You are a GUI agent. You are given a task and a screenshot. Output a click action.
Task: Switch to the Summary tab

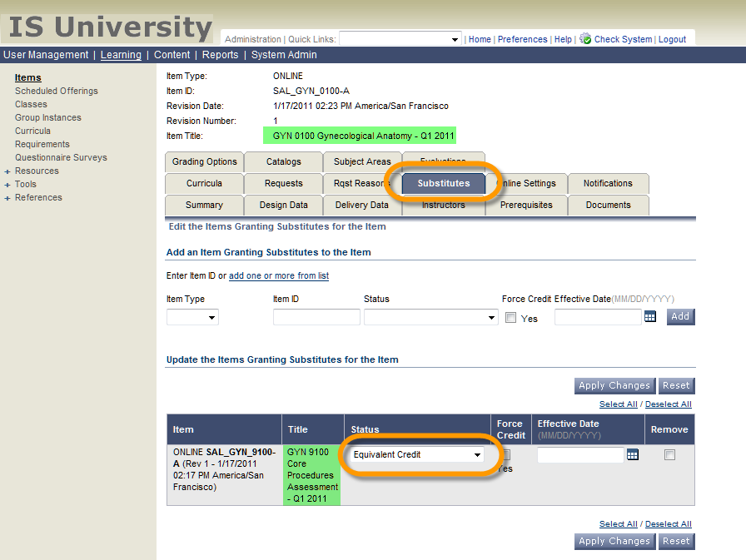pos(204,205)
